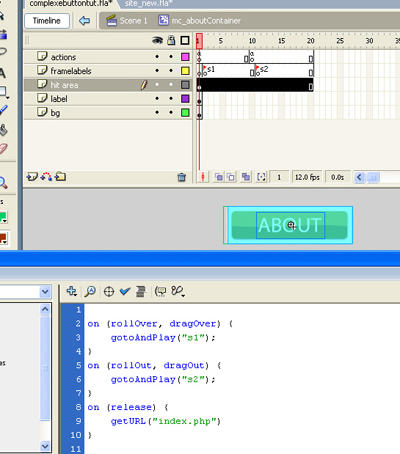Click the Delete Layer trash icon
400x454 pixels.
click(x=182, y=177)
